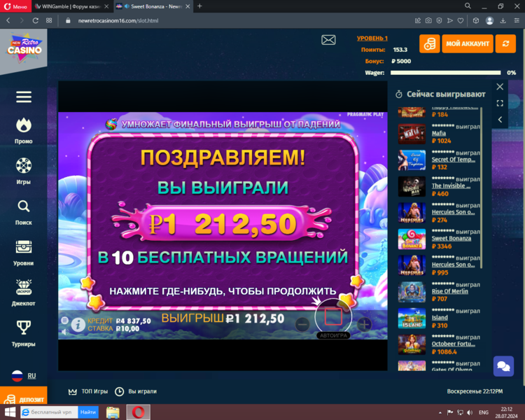Click the Sweet Bonanza thumbnail in winners list

click(412, 239)
